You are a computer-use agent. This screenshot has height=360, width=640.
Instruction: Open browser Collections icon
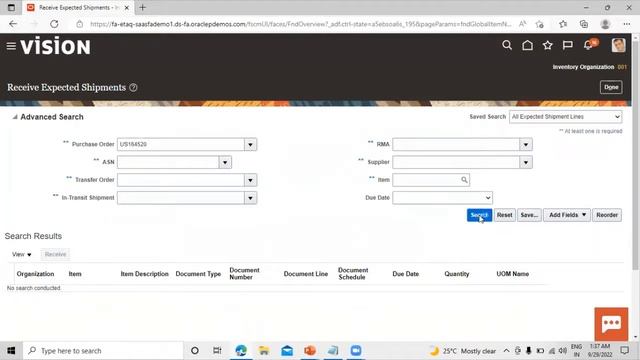(584, 24)
